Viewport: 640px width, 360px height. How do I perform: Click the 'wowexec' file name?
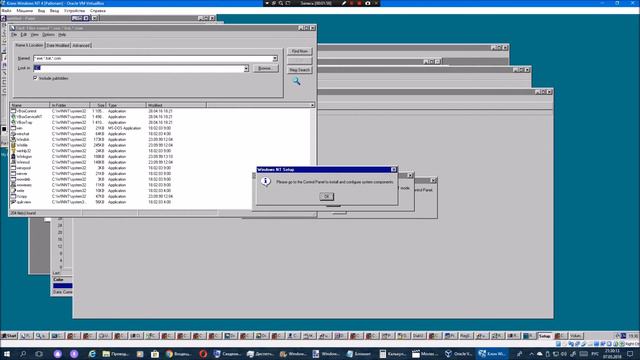coord(24,185)
